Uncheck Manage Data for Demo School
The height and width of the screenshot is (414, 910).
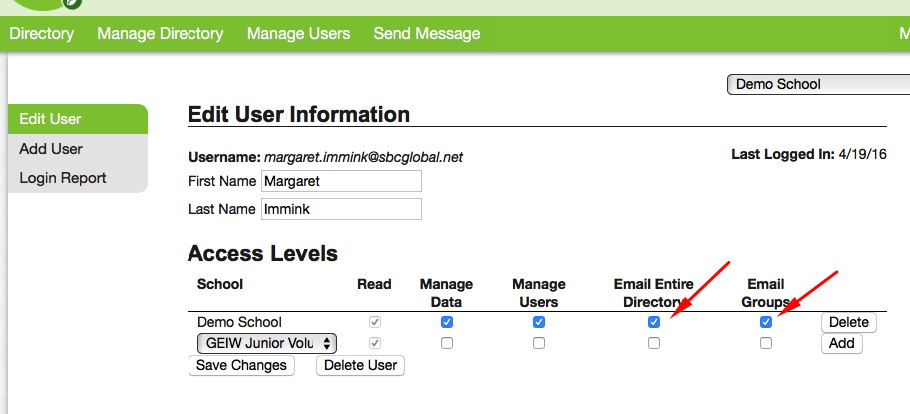447,322
